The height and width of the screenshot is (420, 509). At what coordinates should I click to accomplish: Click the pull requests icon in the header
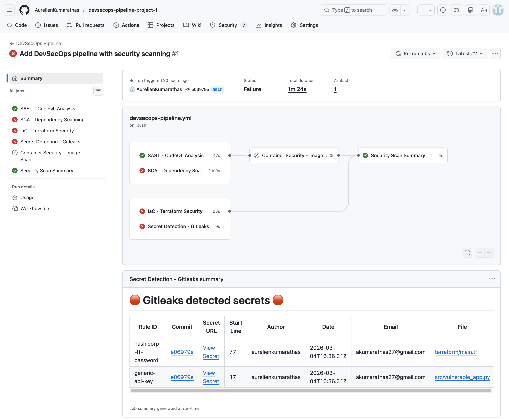tap(457, 10)
